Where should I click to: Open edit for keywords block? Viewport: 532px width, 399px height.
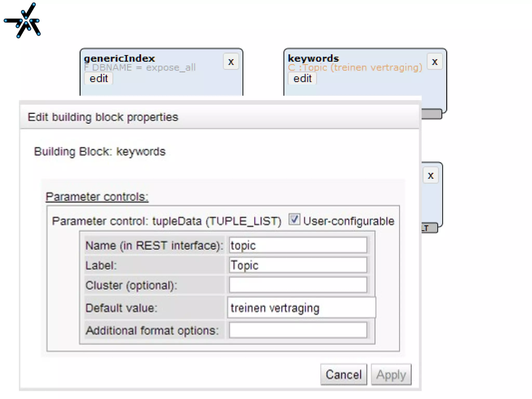[x=302, y=79]
